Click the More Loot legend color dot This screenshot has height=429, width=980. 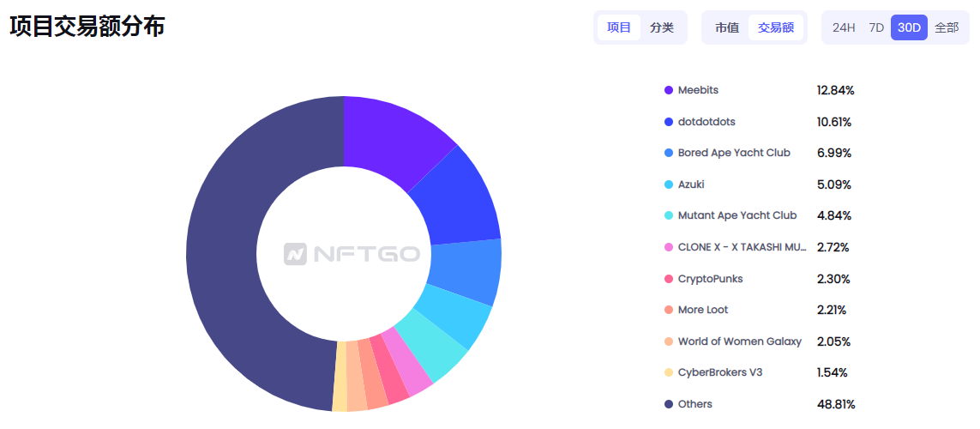pos(669,311)
